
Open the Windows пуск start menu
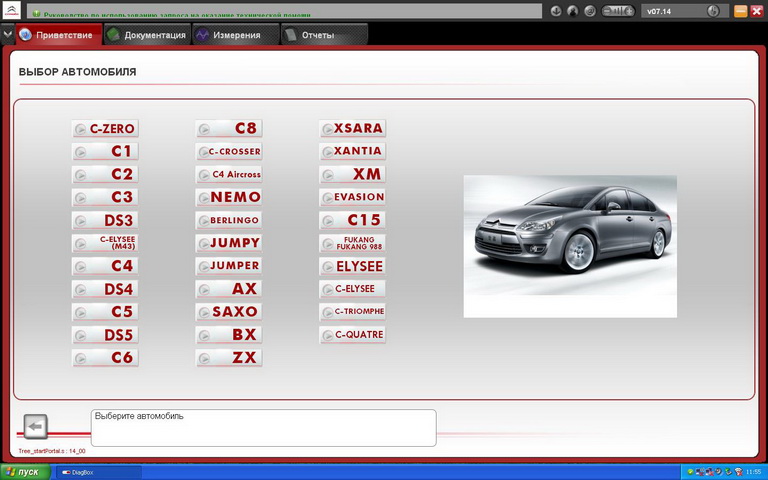point(25,472)
